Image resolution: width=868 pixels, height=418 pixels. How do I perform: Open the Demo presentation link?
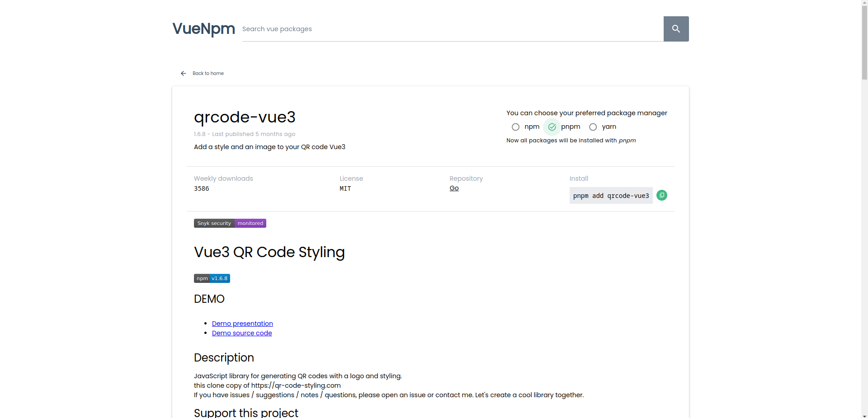pos(242,324)
